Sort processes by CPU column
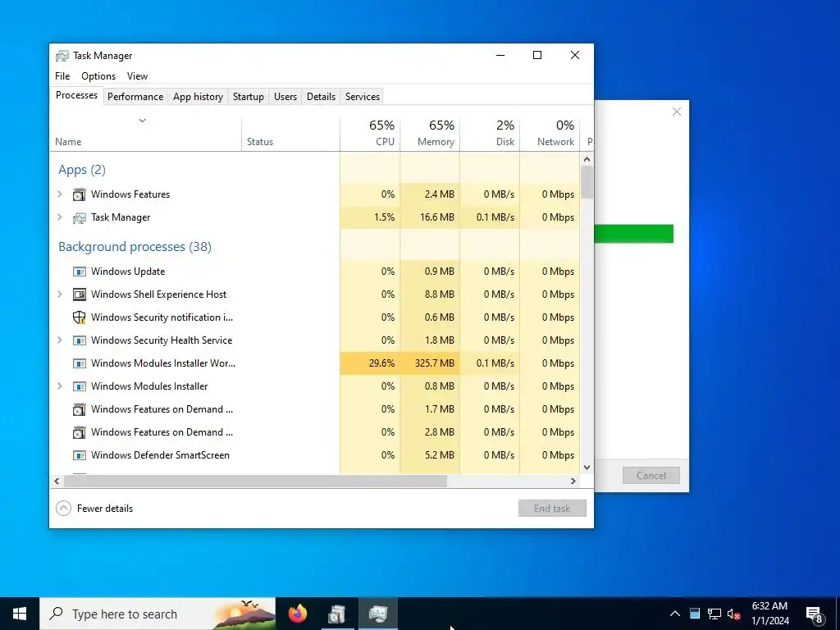840x630 pixels. click(x=370, y=134)
